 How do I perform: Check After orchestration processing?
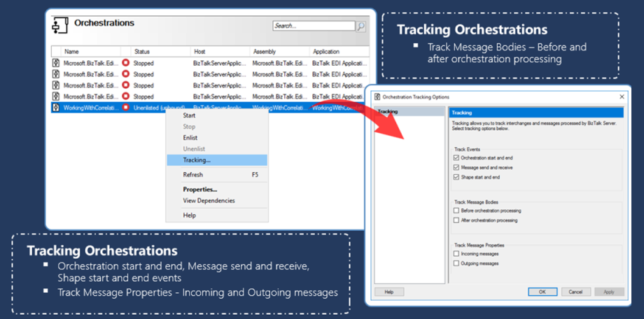point(456,220)
